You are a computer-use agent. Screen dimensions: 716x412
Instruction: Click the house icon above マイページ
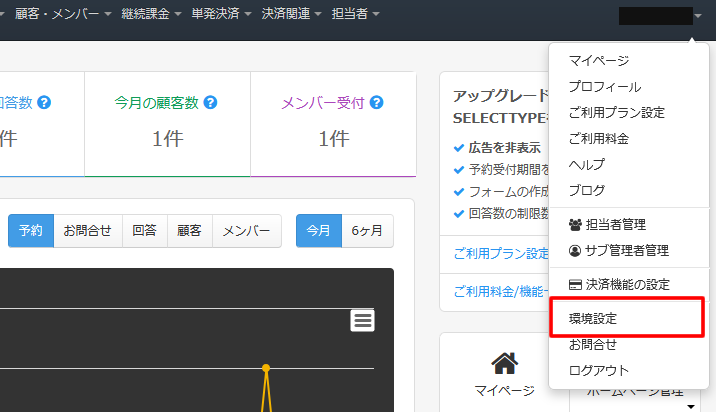(506, 362)
